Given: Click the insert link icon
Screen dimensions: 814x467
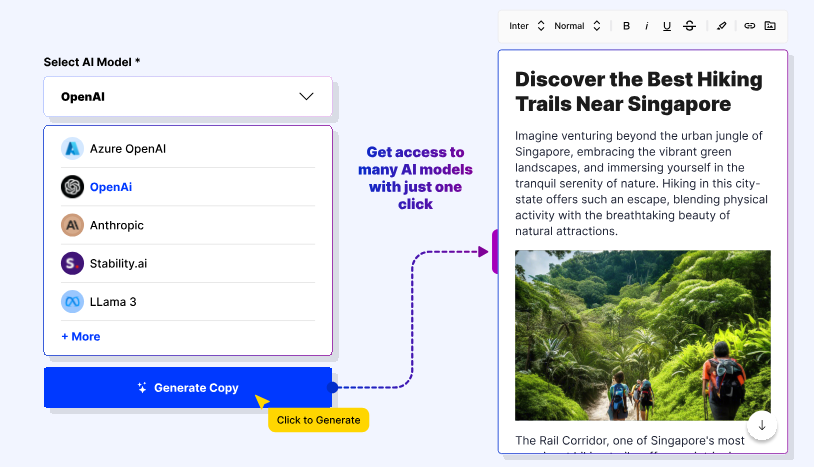Looking at the screenshot, I should coord(749,26).
